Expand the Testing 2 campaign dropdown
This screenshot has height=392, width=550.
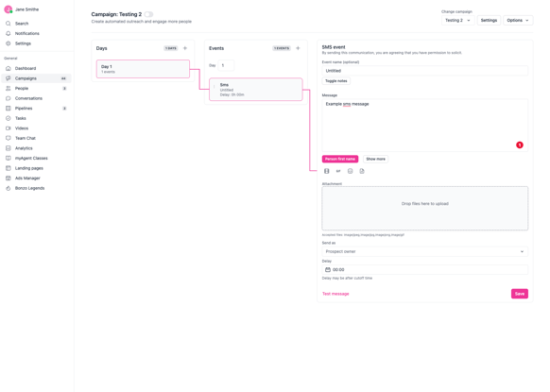pyautogui.click(x=457, y=21)
